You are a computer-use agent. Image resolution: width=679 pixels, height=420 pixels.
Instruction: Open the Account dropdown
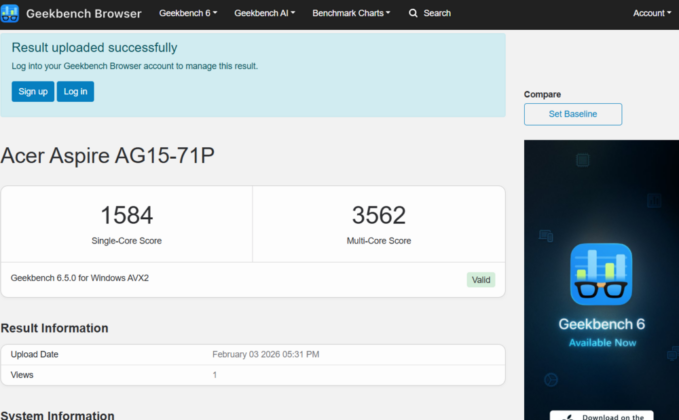[652, 13]
